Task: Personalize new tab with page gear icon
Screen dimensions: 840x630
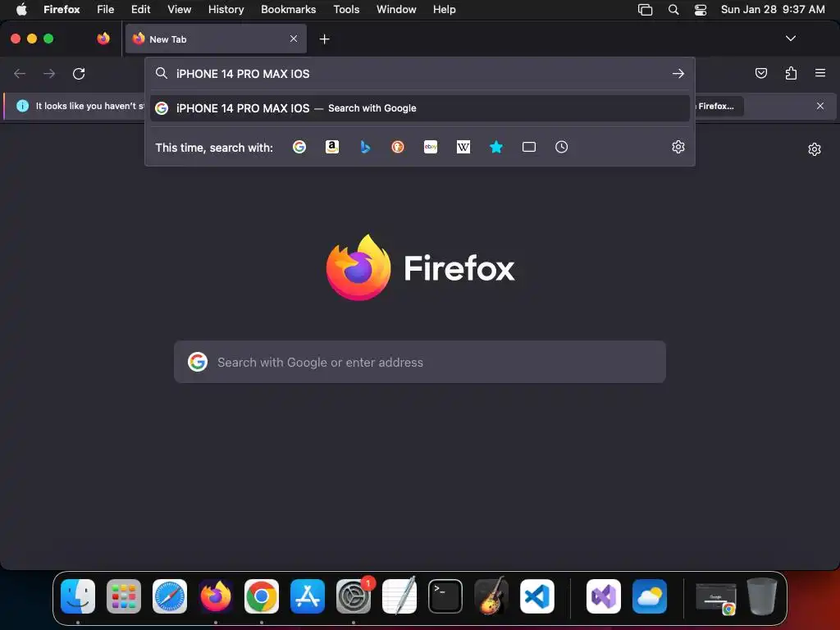Action: click(815, 149)
